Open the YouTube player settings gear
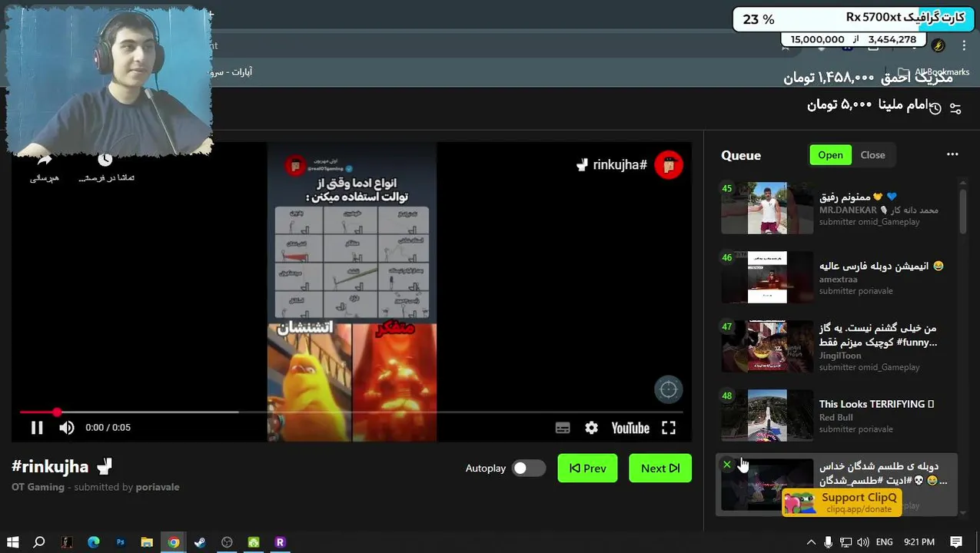The height and width of the screenshot is (553, 980). [x=591, y=428]
